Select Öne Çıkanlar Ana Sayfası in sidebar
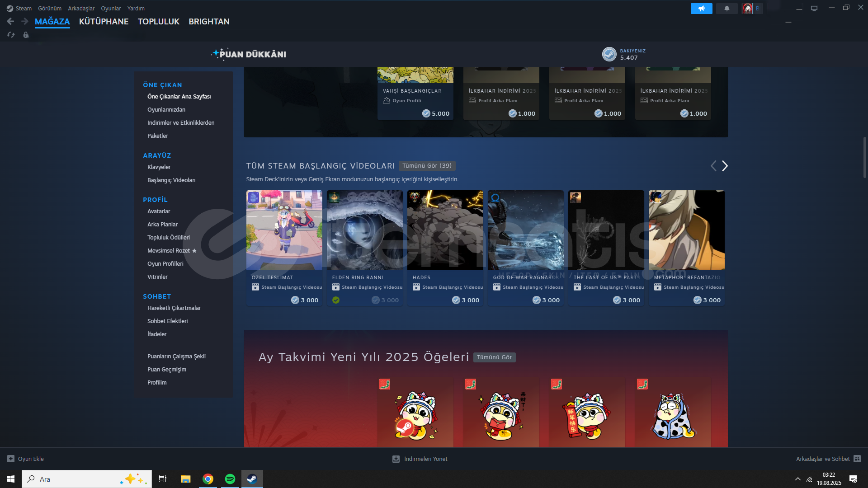This screenshot has width=868, height=488. (x=179, y=97)
